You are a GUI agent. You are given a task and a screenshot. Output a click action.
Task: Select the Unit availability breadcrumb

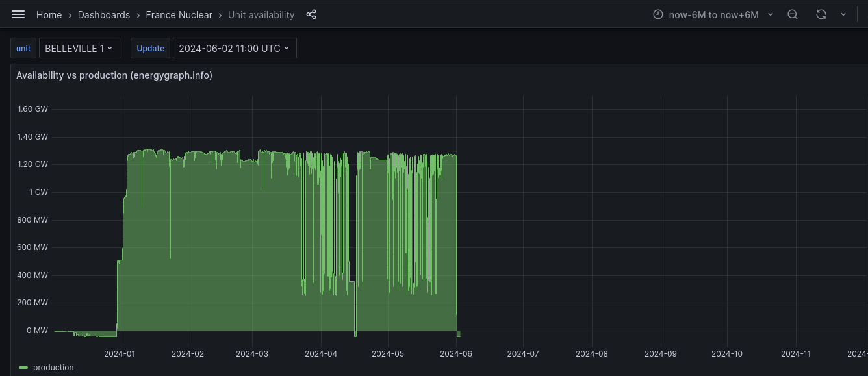pos(261,14)
